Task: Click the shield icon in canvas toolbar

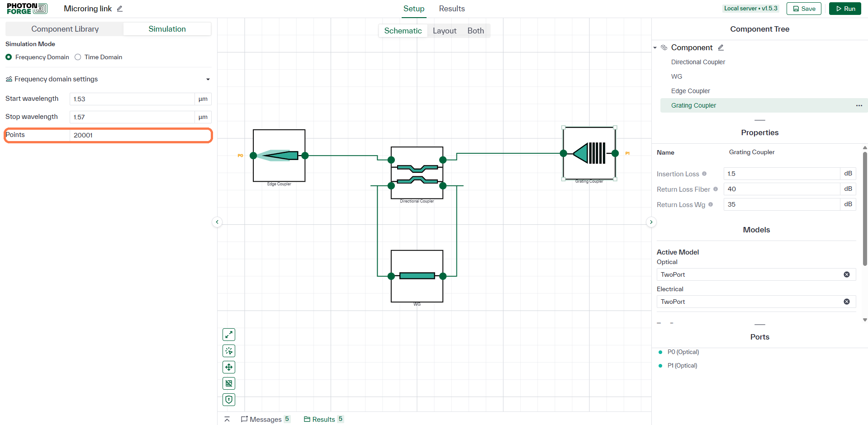Action: pyautogui.click(x=229, y=400)
